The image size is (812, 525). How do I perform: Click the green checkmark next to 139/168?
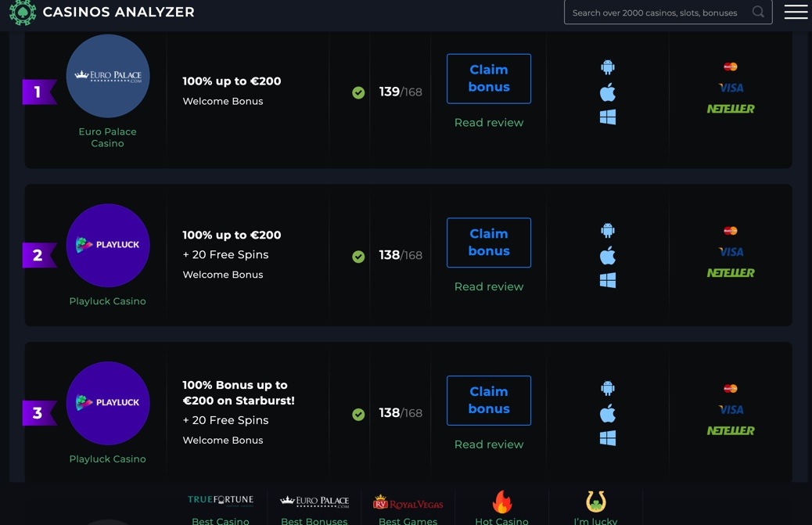click(358, 92)
